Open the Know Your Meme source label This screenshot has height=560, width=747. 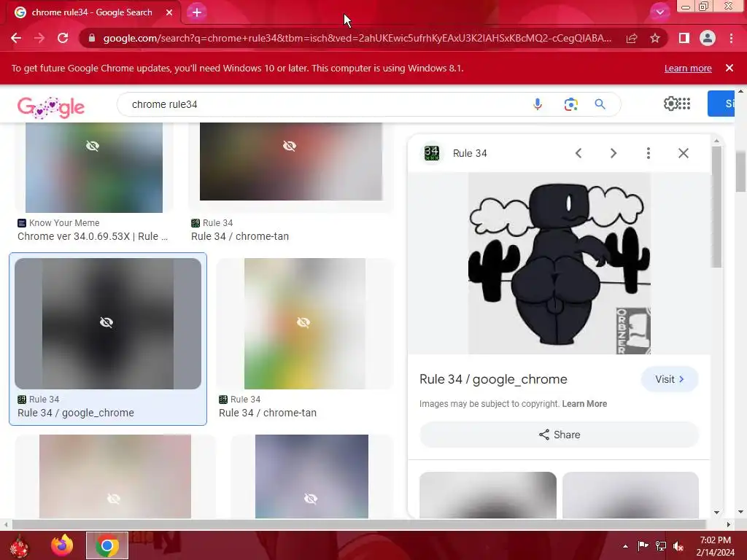58,223
